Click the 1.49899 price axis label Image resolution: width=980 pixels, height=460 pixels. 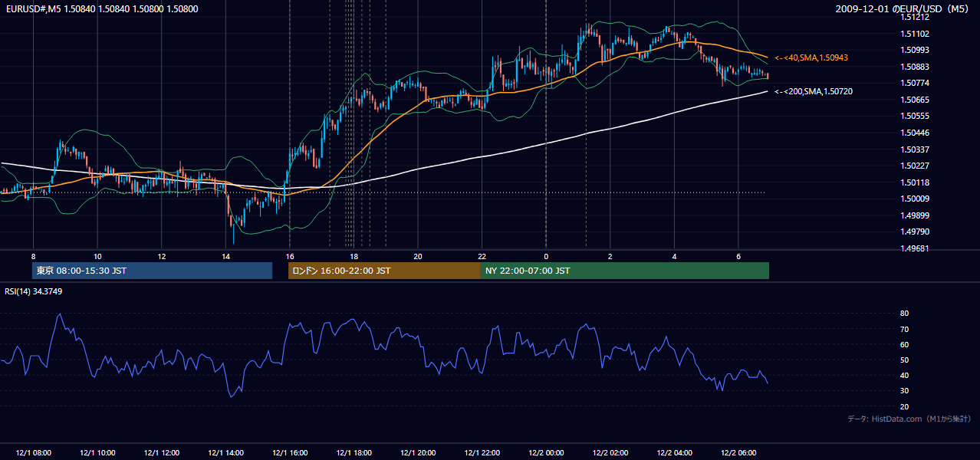click(x=915, y=215)
